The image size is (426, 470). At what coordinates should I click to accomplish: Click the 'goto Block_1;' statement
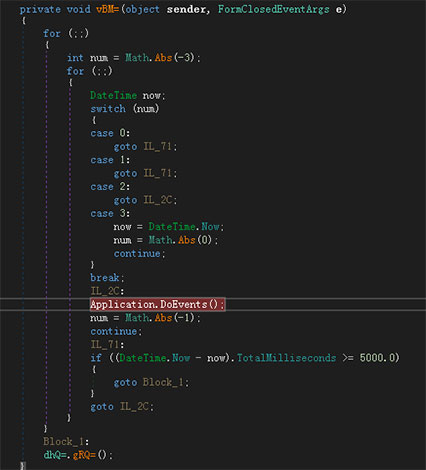click(151, 382)
